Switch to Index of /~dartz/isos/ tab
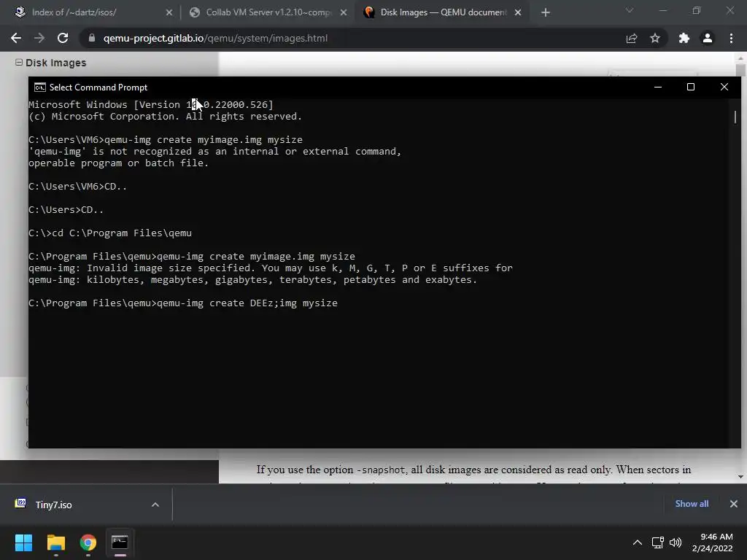 (x=90, y=12)
